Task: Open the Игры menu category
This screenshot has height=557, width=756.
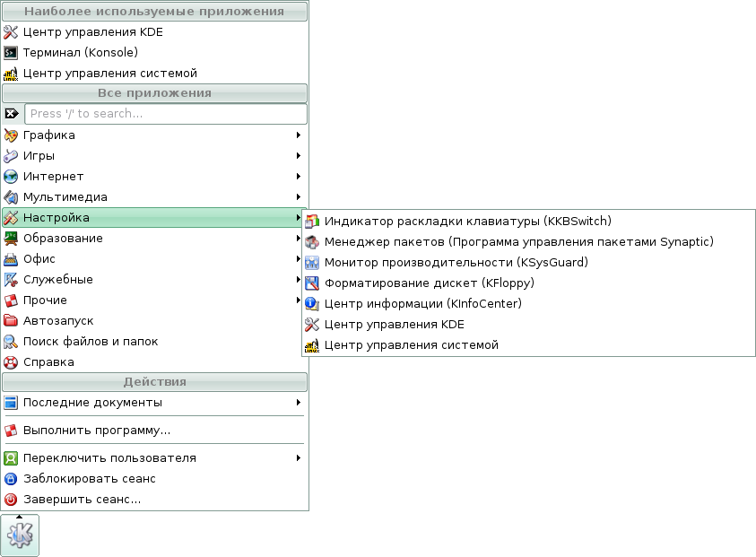Action: click(39, 156)
